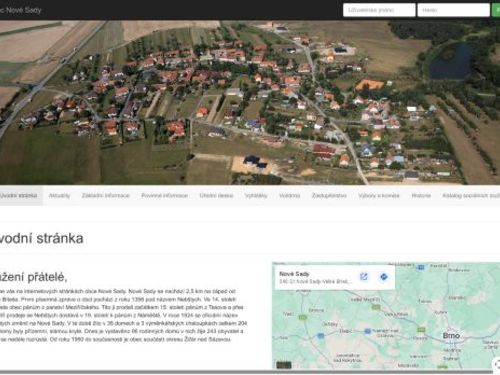Click the Vážení přátelé heading
The height and width of the screenshot is (375, 500).
coord(33,277)
